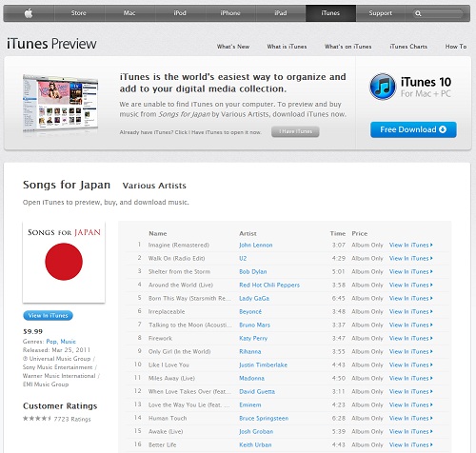Open the iPad tab

pyautogui.click(x=281, y=13)
